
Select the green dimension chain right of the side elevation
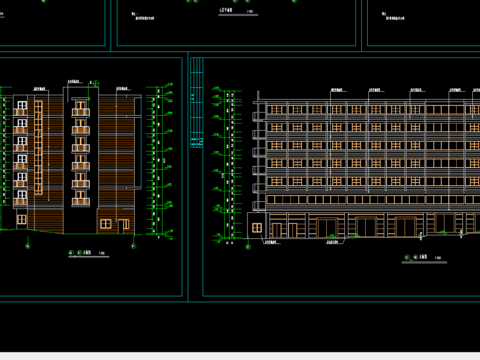point(159,161)
